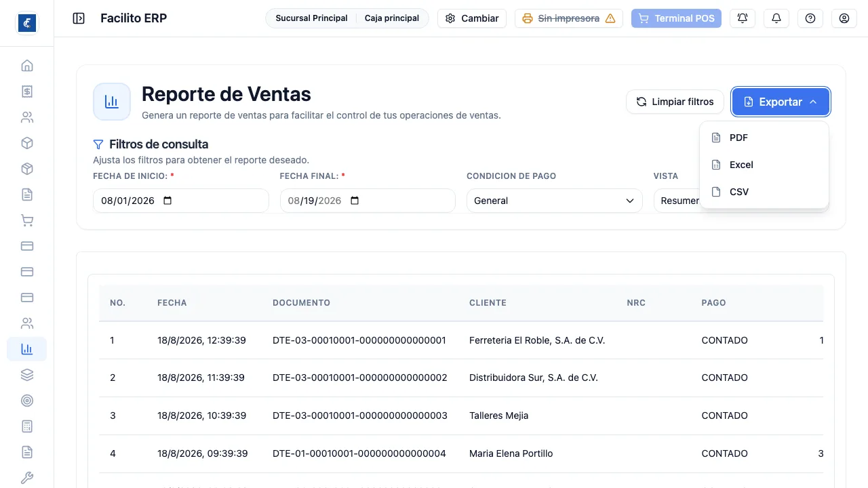The image size is (868, 488).
Task: Open the Terminal POS button
Action: pyautogui.click(x=676, y=18)
